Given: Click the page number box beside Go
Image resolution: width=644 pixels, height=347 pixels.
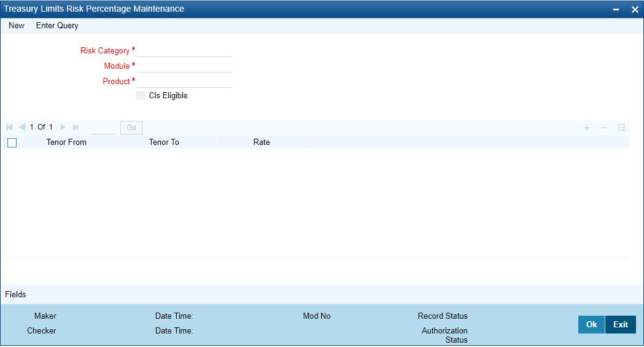Looking at the screenshot, I should coord(103,128).
